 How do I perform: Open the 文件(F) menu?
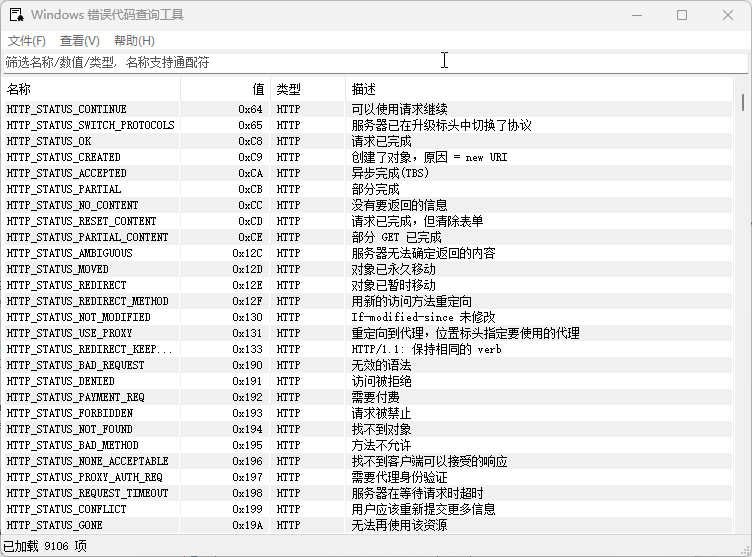pos(27,41)
